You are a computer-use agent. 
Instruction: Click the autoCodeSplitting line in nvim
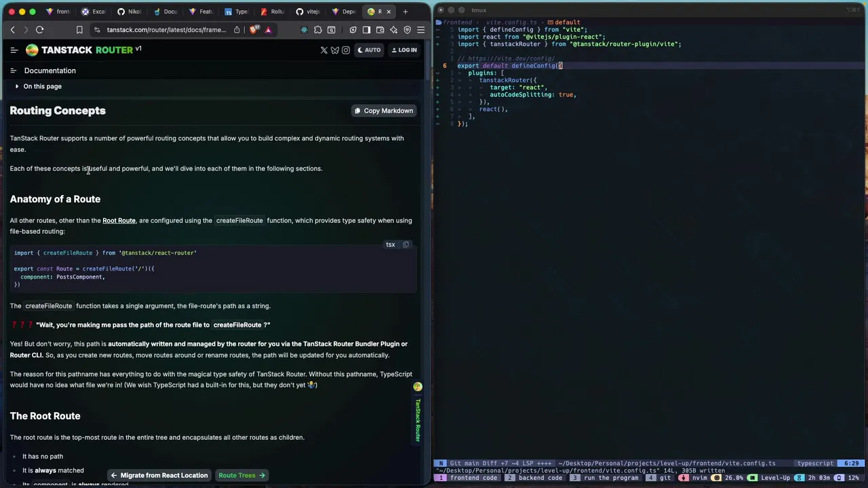(533, 95)
